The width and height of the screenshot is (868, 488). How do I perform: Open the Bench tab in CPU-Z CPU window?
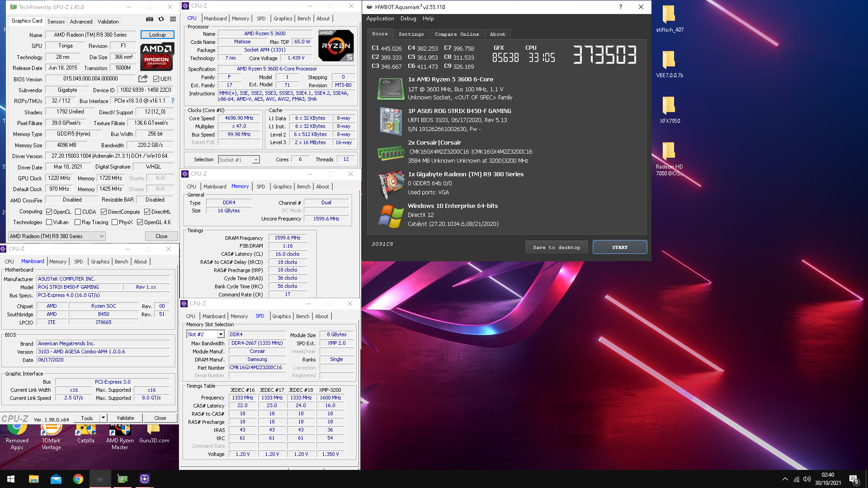pos(304,19)
